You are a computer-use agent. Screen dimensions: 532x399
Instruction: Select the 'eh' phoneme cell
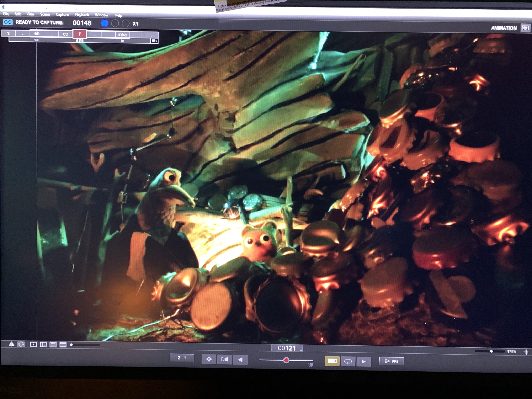point(37,33)
